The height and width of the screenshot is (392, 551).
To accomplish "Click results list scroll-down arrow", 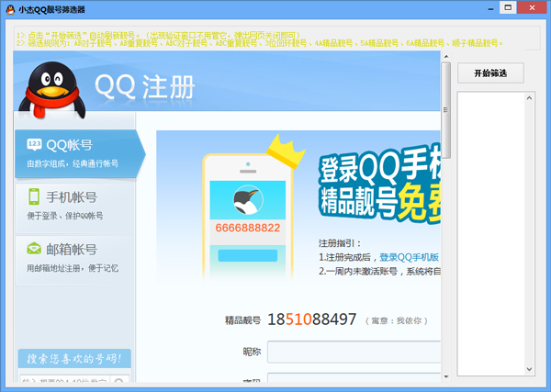I will click(530, 371).
